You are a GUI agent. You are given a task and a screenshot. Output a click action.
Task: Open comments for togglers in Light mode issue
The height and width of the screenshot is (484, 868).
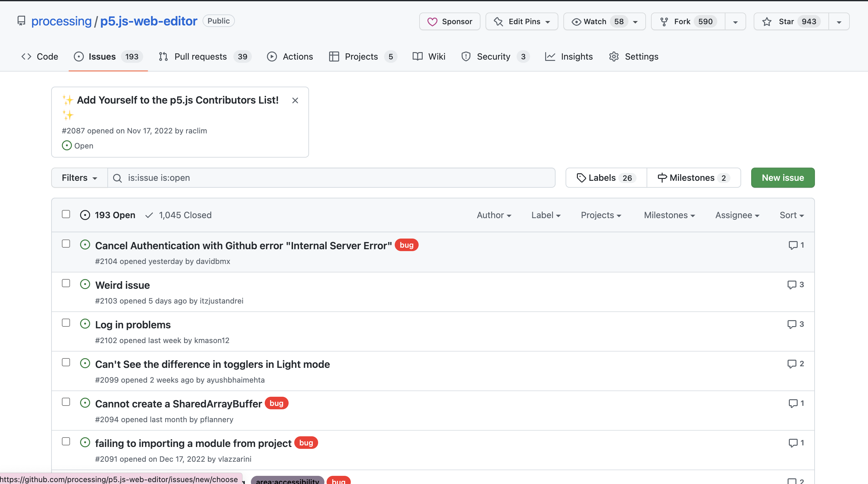pos(795,364)
